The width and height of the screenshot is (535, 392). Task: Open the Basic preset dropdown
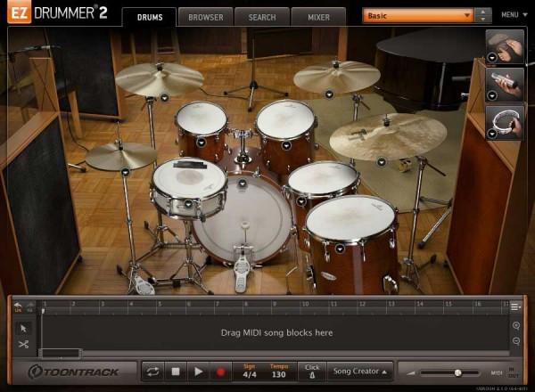click(x=418, y=16)
